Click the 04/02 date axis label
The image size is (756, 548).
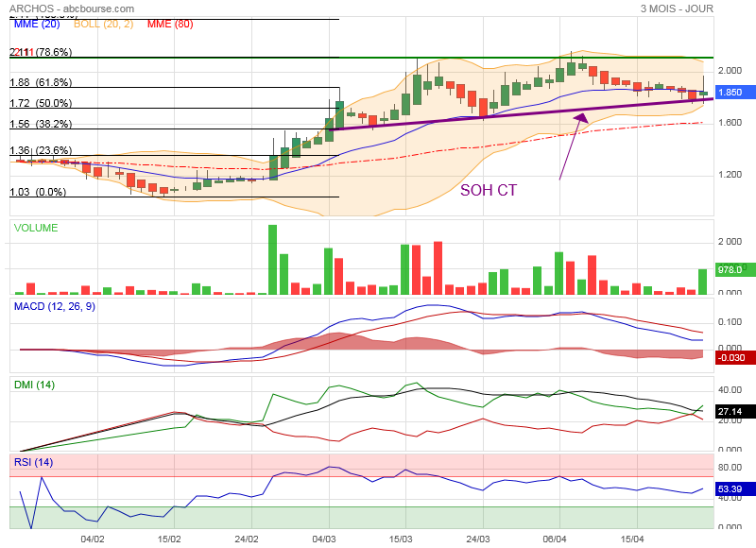point(93,539)
